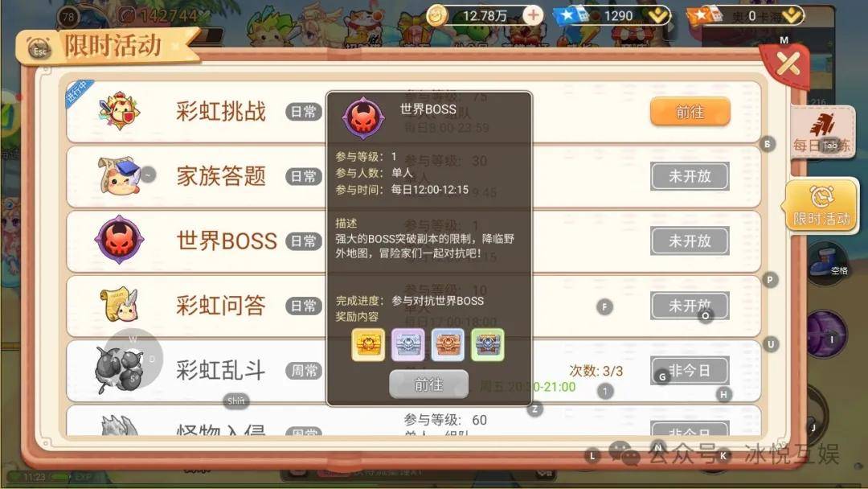Click the 世界BOSS red skull list icon

click(x=119, y=240)
